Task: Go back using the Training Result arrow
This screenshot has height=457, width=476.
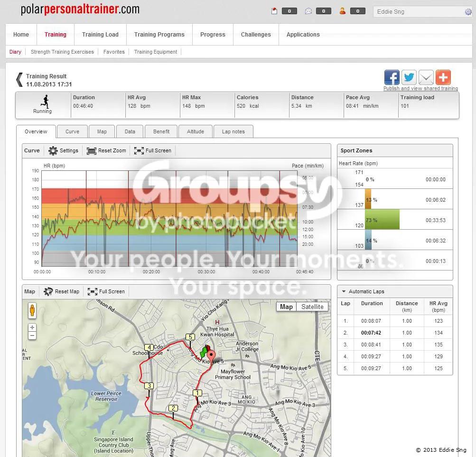Action: 19,80
